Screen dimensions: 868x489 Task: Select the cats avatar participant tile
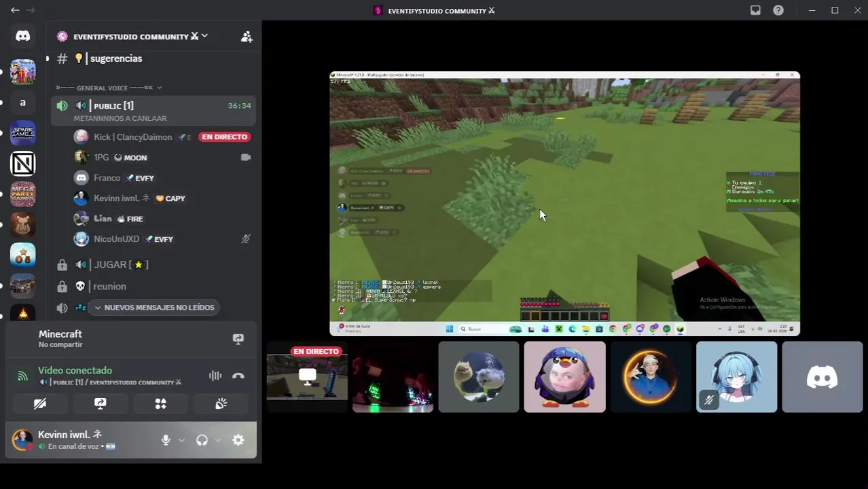click(x=479, y=377)
